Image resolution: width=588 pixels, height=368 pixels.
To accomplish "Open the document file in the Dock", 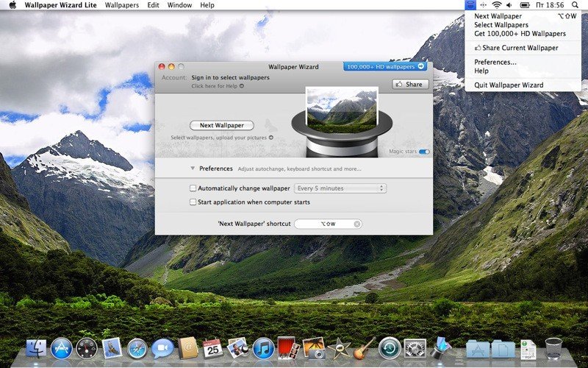I will tap(528, 349).
